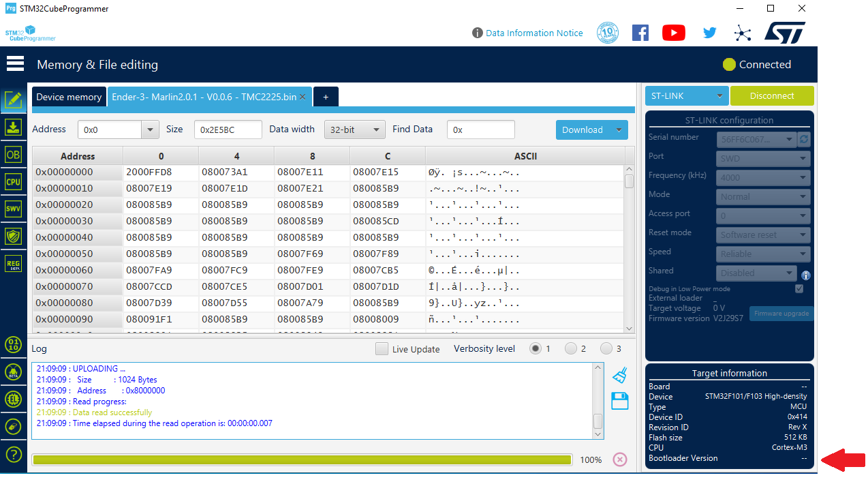Select verbosity level 1 radio button
Screen dimensions: 868x482
point(536,348)
